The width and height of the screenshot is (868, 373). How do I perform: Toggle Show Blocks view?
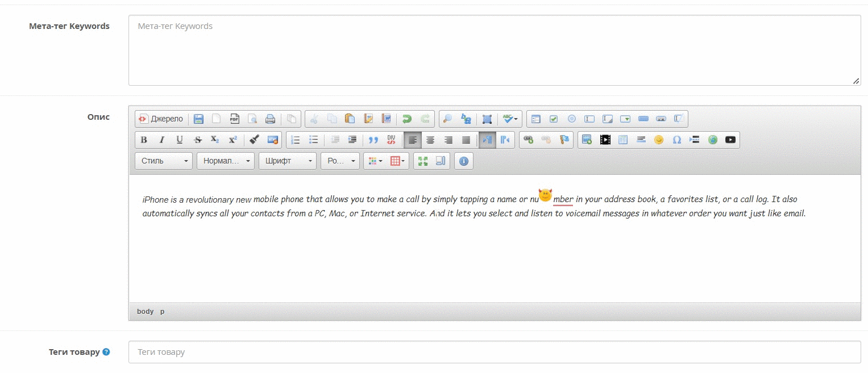441,161
